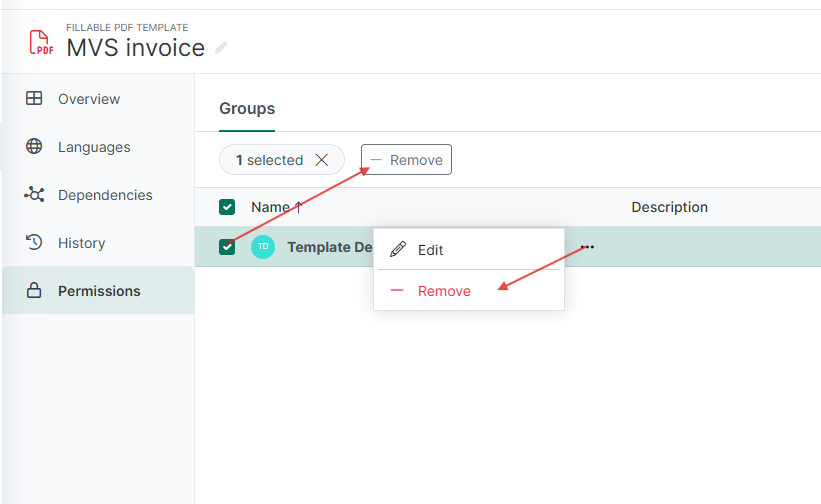Open the three-dot row actions menu

[x=587, y=247]
